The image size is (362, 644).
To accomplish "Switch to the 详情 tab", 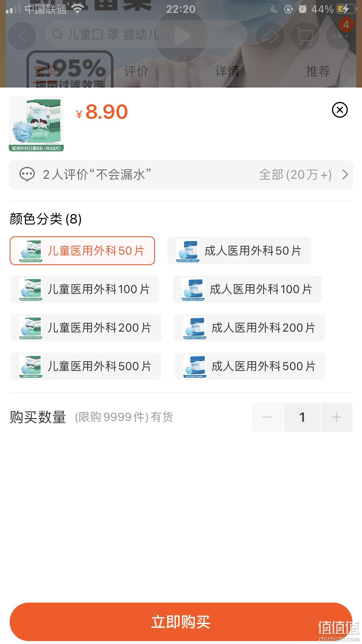I will point(227,71).
